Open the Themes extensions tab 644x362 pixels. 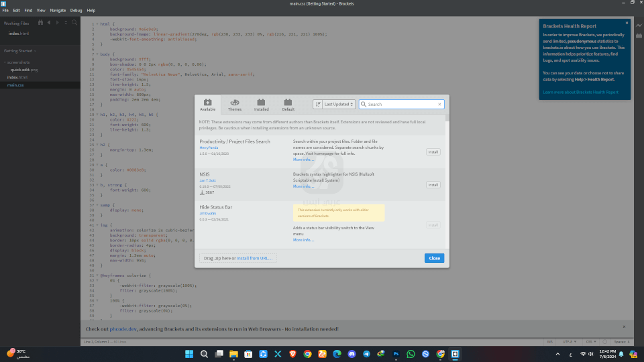[235, 105]
